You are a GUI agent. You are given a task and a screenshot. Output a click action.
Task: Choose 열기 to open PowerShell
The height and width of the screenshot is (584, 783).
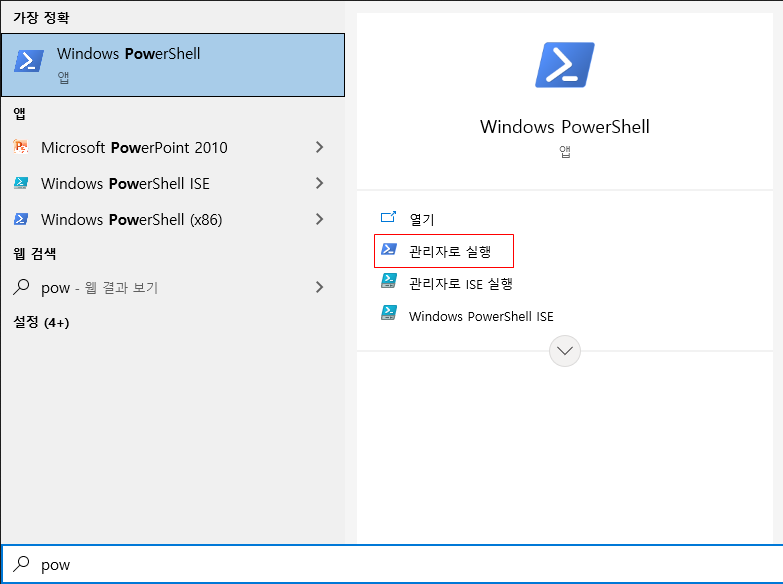tap(421, 219)
